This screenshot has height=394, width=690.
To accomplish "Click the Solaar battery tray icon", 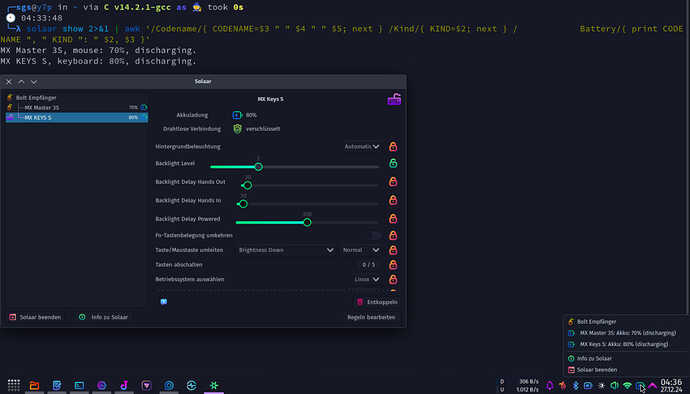I will coord(640,386).
